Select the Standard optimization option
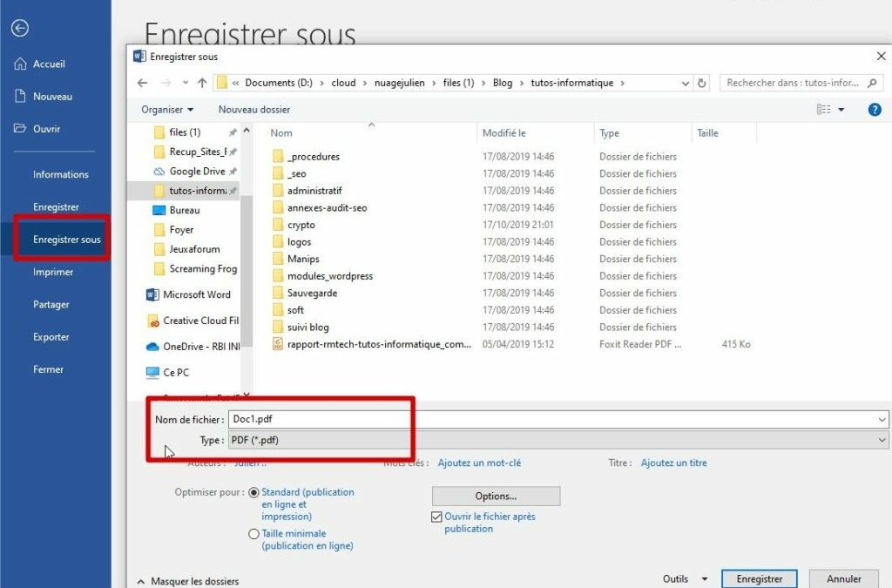The height and width of the screenshot is (588, 892). click(x=253, y=491)
